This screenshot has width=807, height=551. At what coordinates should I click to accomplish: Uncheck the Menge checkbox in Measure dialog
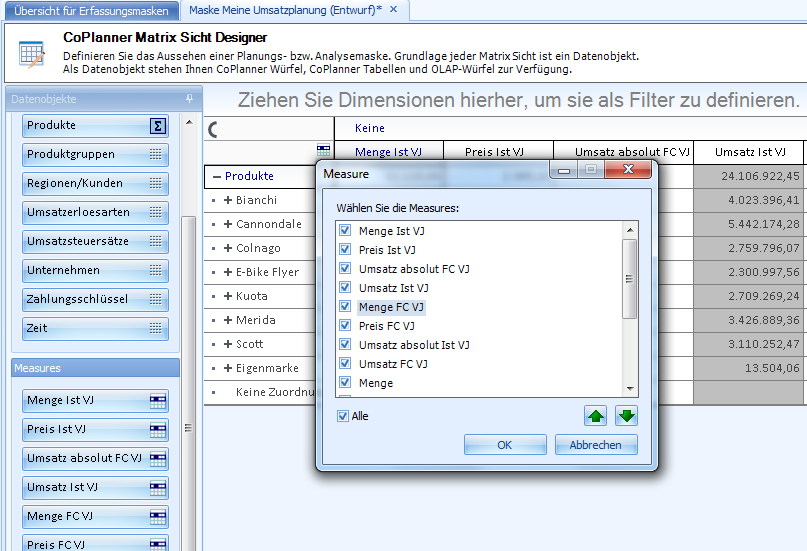click(x=345, y=382)
